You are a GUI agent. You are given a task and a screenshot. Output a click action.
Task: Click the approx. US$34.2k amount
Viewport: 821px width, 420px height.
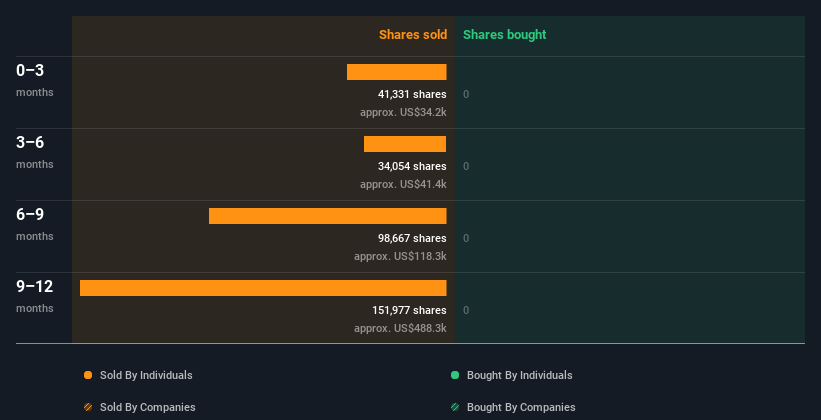[403, 113]
